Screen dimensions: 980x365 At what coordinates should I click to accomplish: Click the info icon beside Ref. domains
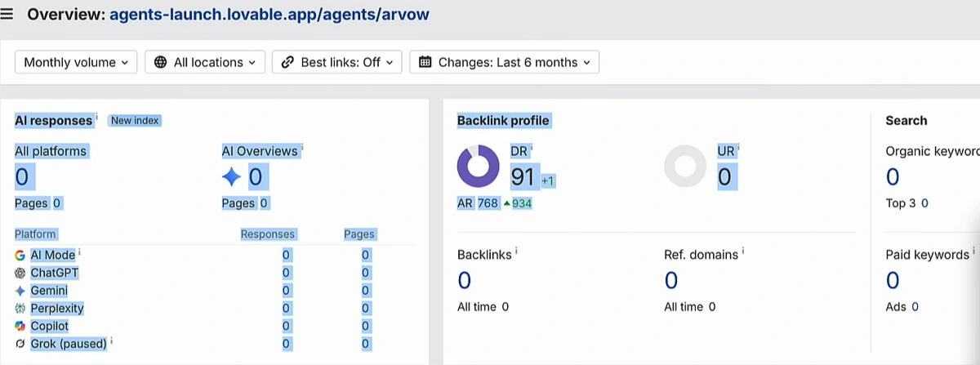(x=744, y=251)
